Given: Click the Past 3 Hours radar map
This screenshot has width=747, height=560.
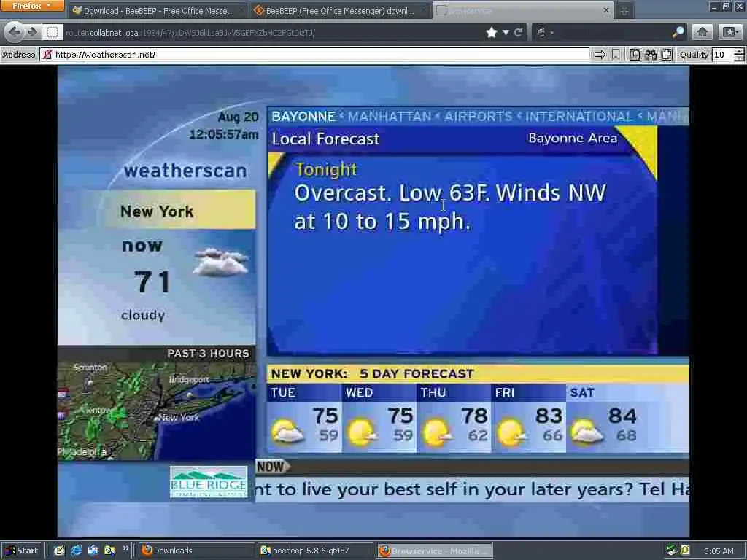Looking at the screenshot, I should click(156, 410).
